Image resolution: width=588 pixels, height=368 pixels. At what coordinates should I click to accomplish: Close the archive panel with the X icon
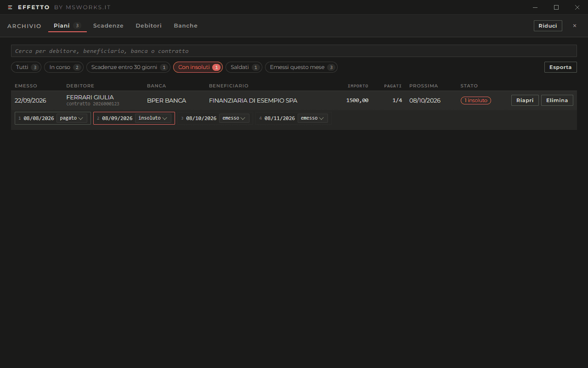coord(574,26)
